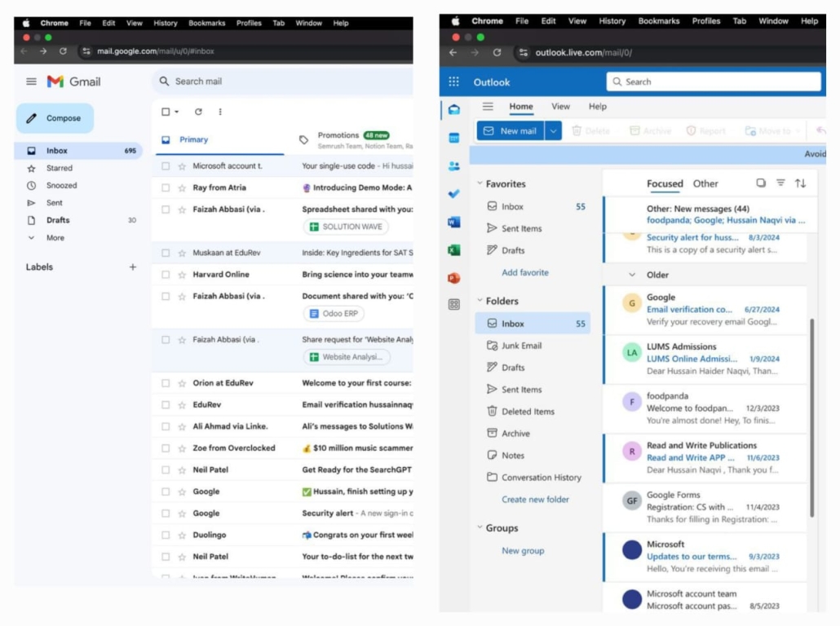Star the Ray from Atria email
Viewport: 840px width, 626px height.
click(182, 188)
